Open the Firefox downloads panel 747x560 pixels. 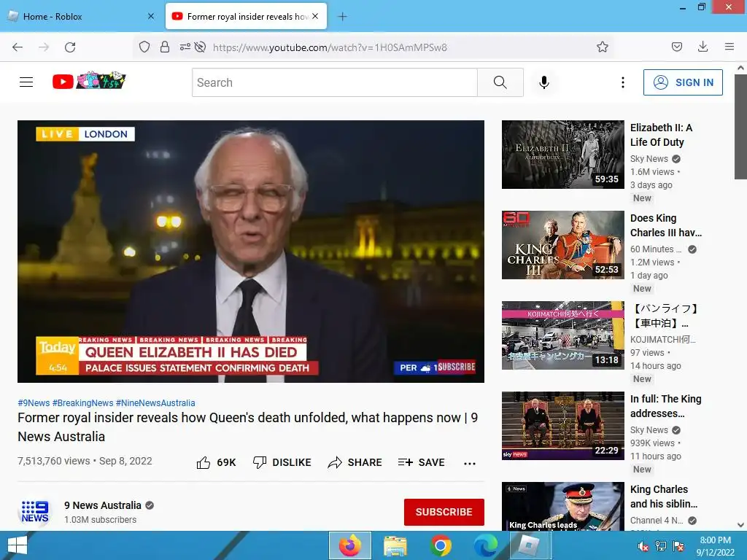[x=703, y=47]
